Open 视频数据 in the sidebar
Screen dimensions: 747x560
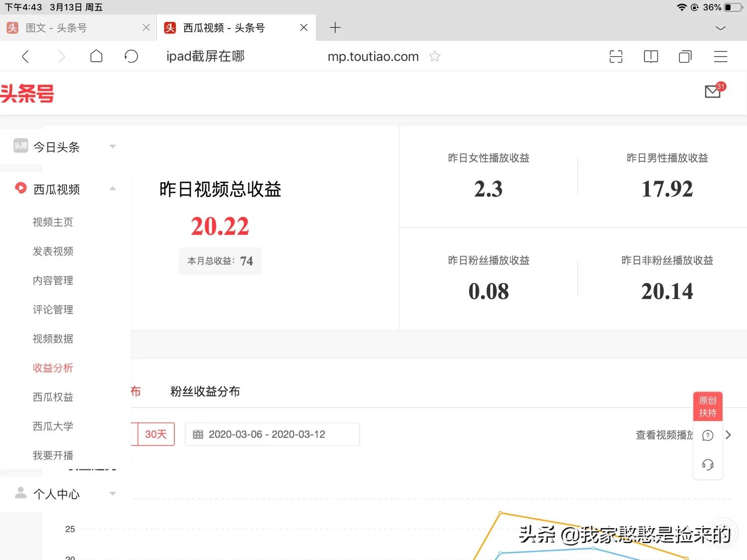coord(52,338)
